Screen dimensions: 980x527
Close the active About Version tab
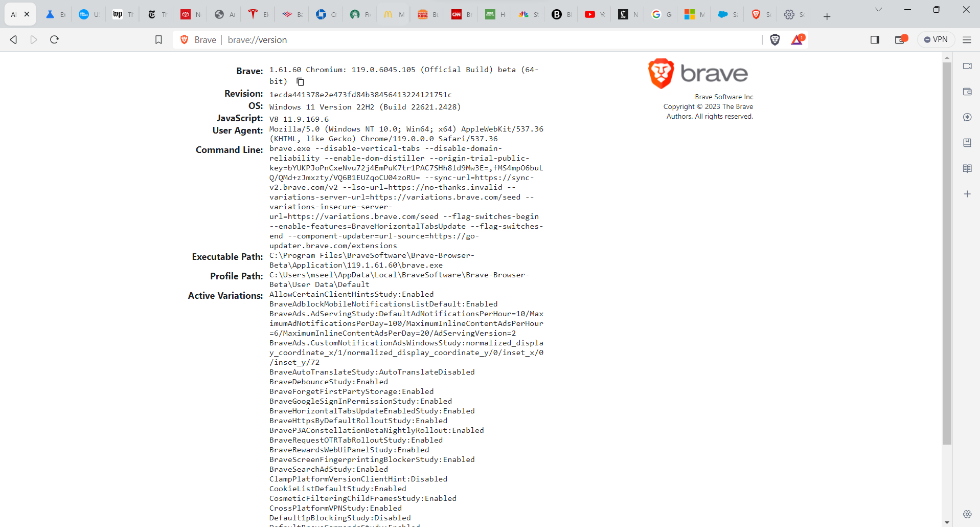[x=27, y=14]
